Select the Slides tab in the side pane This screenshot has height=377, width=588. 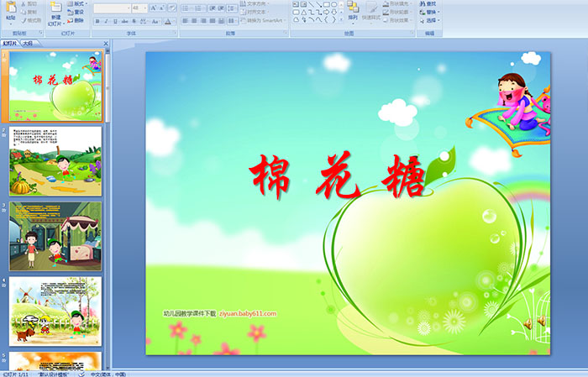point(10,43)
